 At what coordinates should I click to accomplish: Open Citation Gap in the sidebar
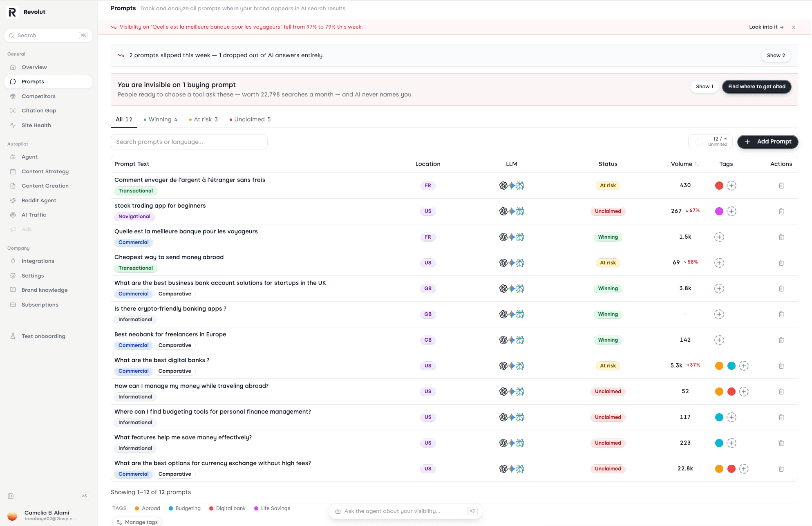(48, 111)
